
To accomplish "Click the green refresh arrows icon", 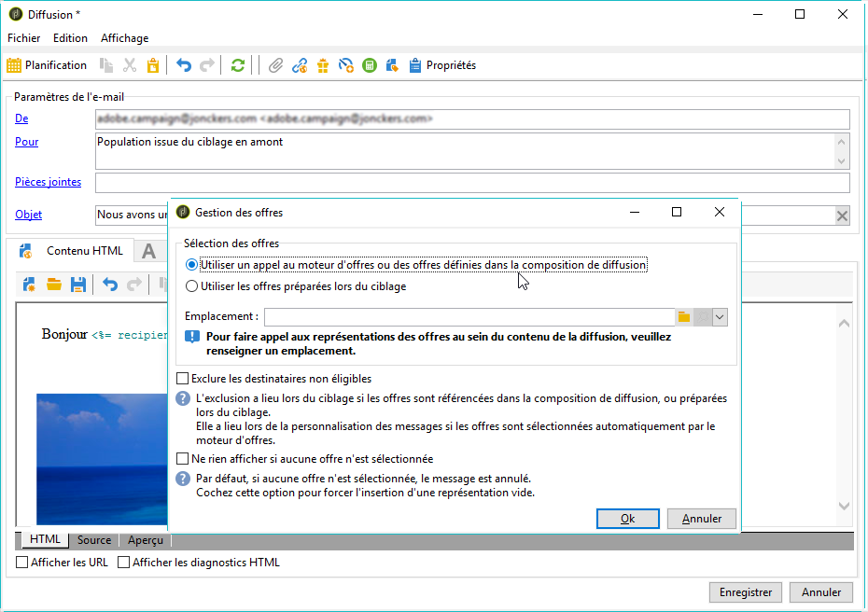I will (237, 65).
